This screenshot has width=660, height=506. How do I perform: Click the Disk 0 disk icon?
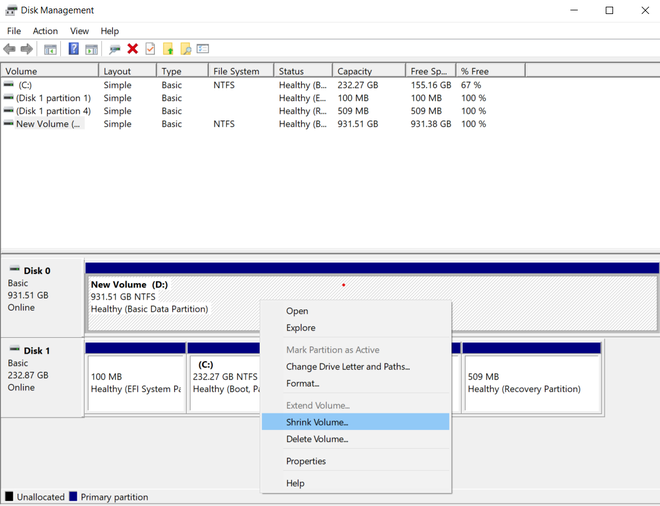(15, 269)
